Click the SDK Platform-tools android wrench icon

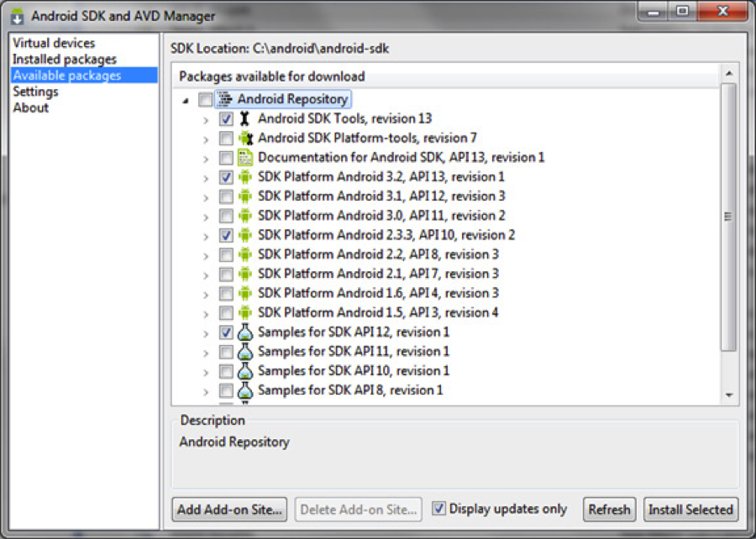coord(244,139)
